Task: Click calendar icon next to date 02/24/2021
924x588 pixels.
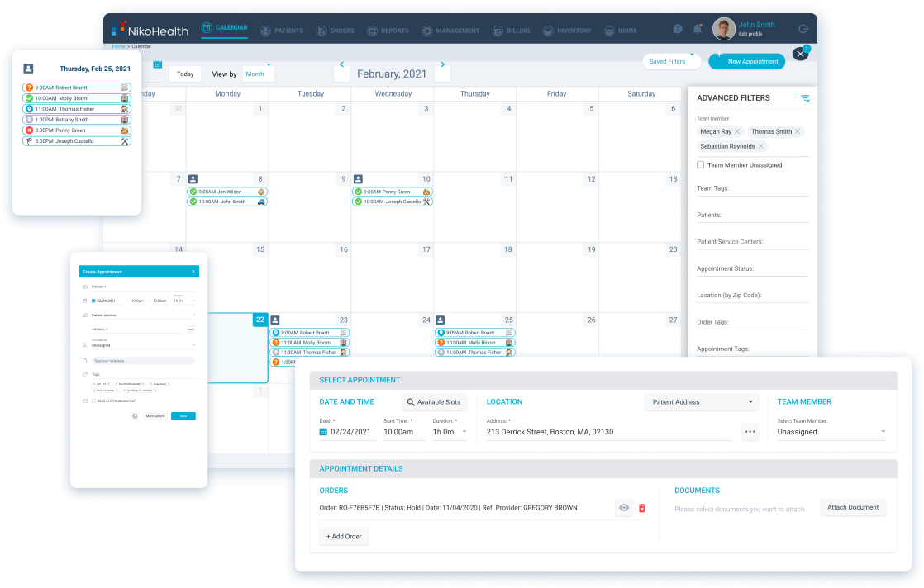Action: point(323,431)
